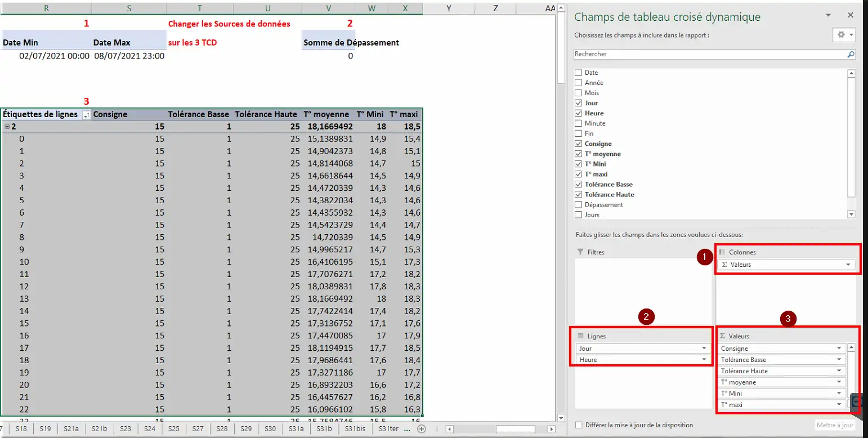The width and height of the screenshot is (868, 438).
Task: Switch to sheet tab S23
Action: [x=126, y=428]
